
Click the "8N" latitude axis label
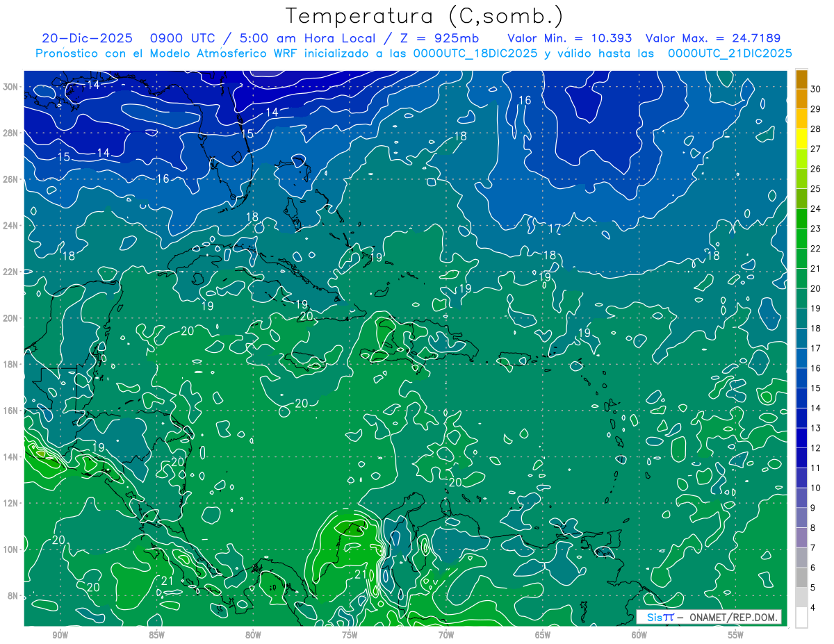[x=14, y=595]
